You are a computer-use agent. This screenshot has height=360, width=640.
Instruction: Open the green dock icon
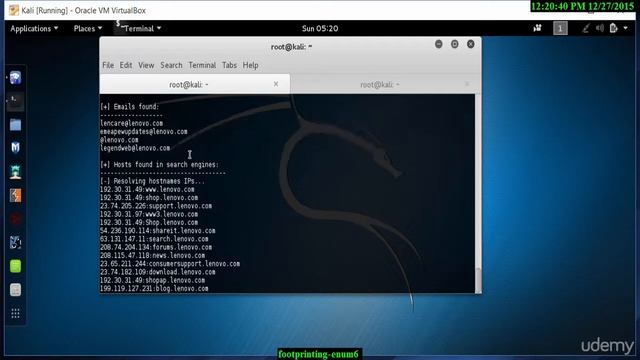16,266
